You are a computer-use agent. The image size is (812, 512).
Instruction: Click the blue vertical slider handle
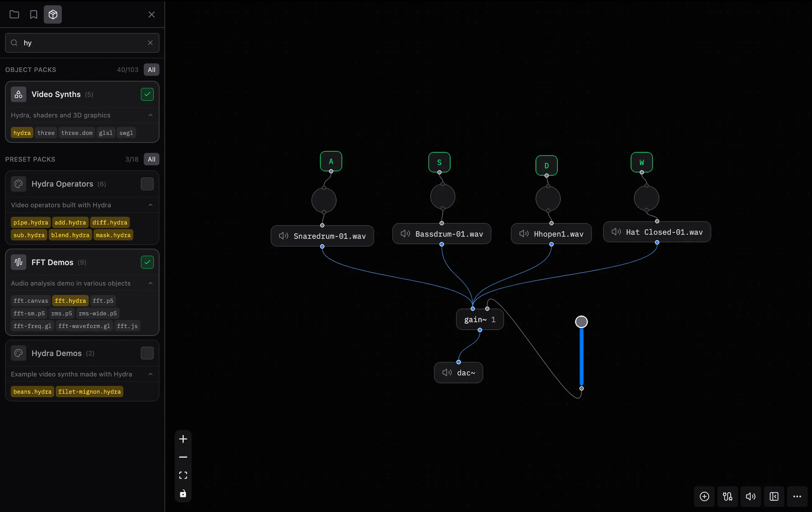pyautogui.click(x=581, y=322)
